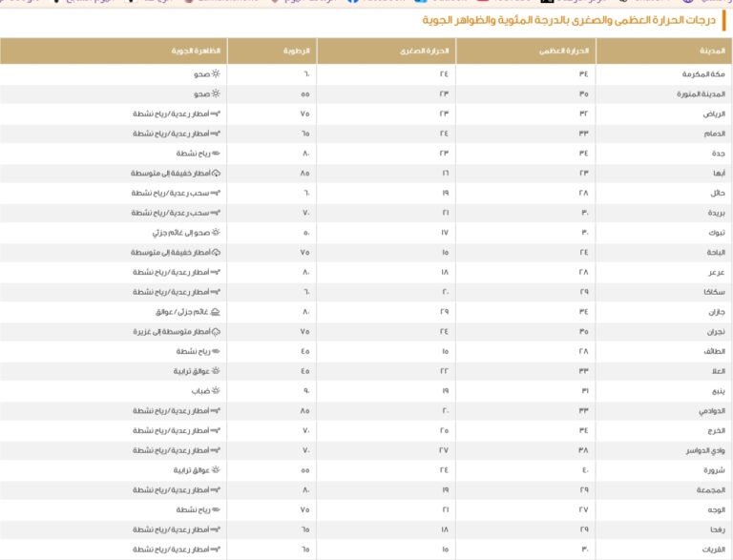Click the weather icon in the سكاكا row
Viewport: 733px width, 560px height.
[x=215, y=292]
